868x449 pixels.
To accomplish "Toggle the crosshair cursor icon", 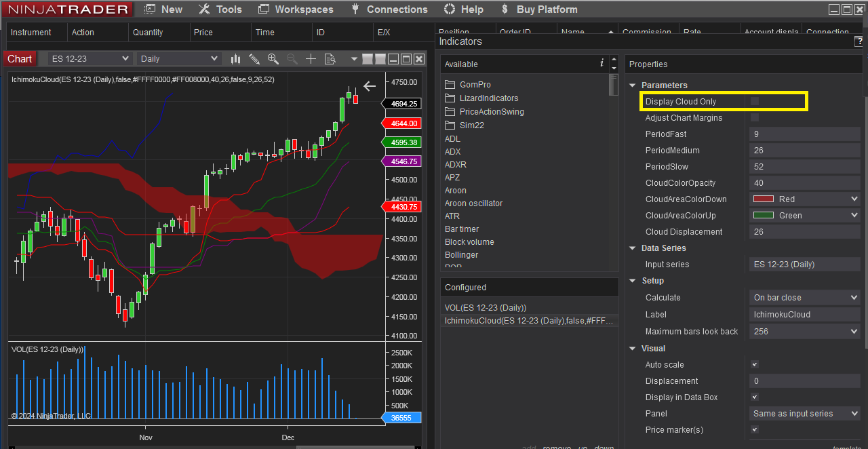I will click(311, 59).
